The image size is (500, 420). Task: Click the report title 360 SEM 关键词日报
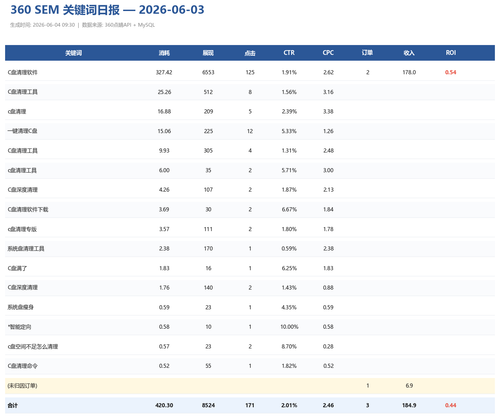point(65,10)
